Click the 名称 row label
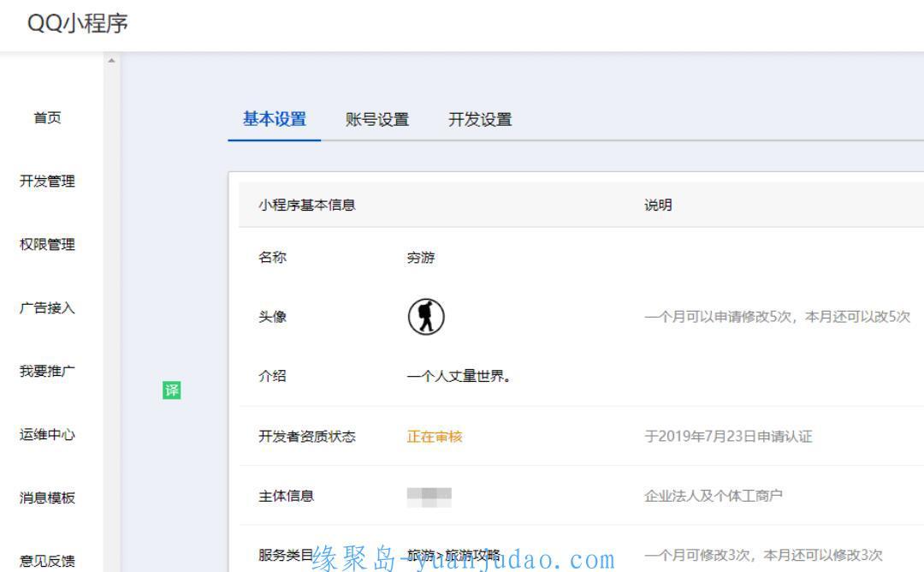Image resolution: width=924 pixels, height=572 pixels. (272, 258)
